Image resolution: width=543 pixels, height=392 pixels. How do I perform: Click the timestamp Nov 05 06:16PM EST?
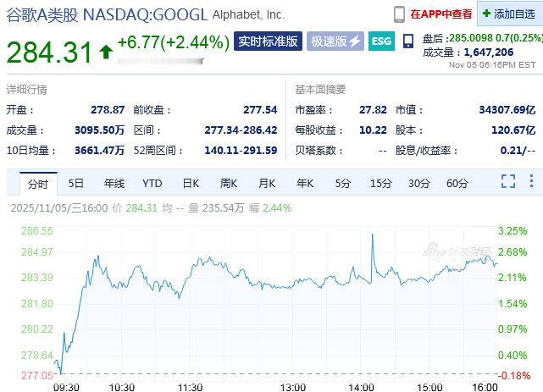pos(492,64)
